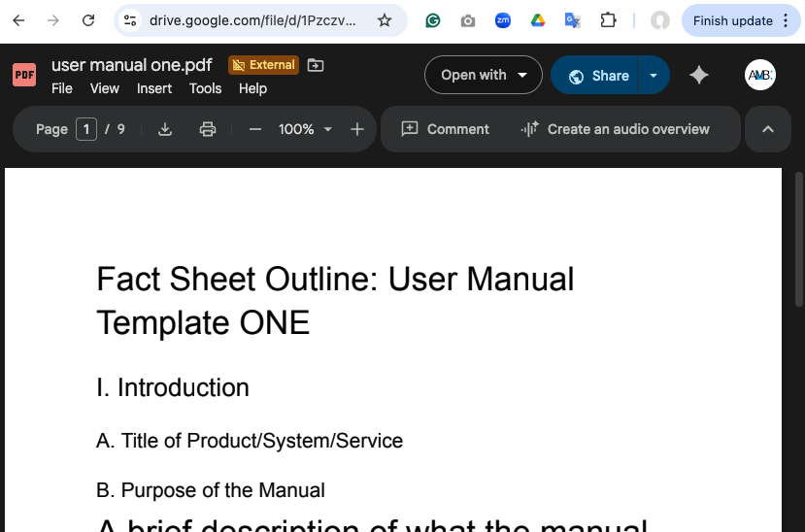
Task: Reload the page
Action: coord(88,20)
